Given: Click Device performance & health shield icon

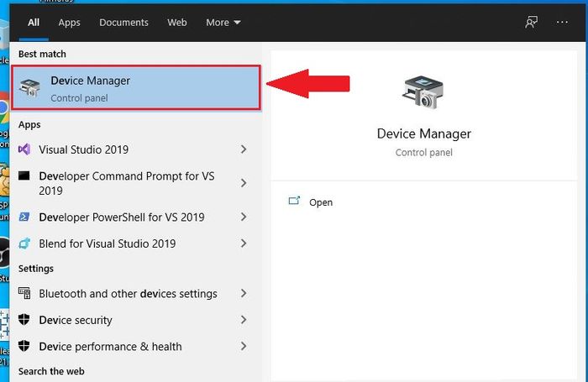Looking at the screenshot, I should pos(24,346).
